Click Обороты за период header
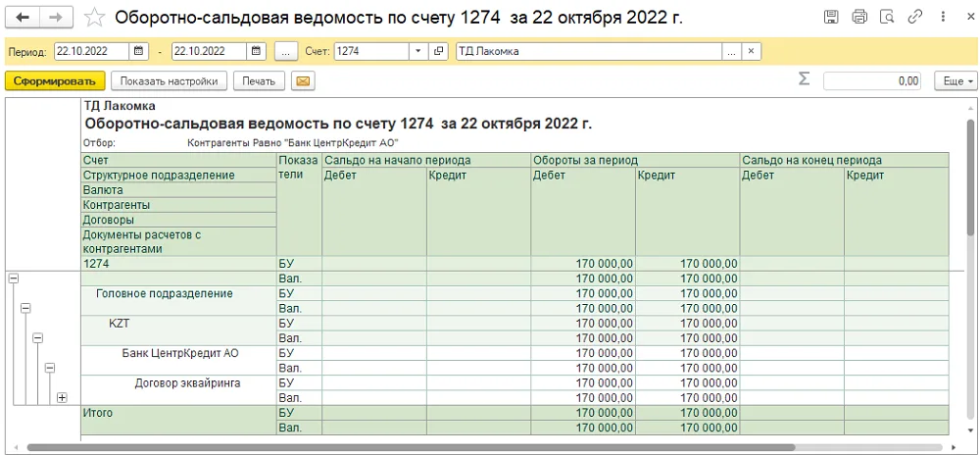 click(x=635, y=160)
